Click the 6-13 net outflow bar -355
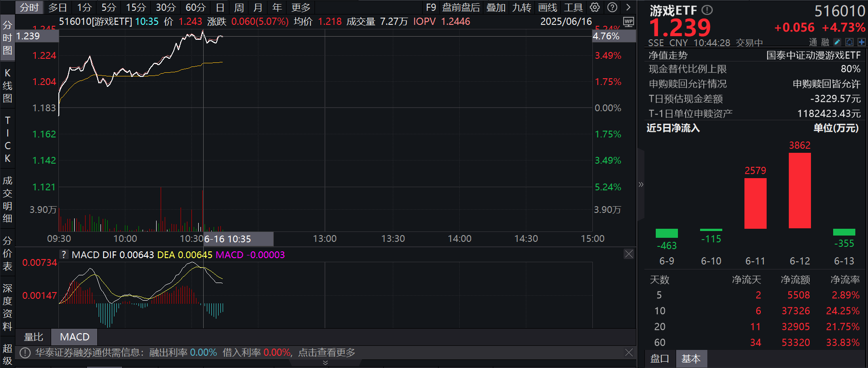This screenshot has width=868, height=368. (844, 232)
